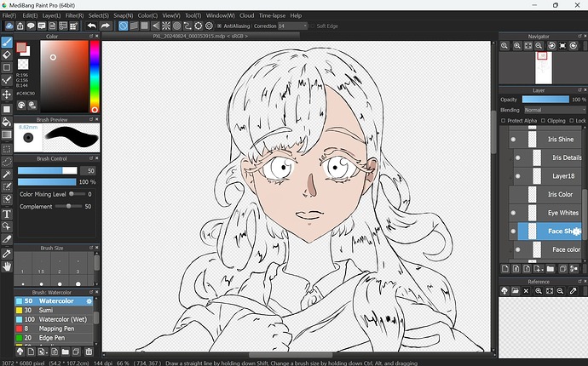Select the Magic Wand tool

(x=7, y=174)
